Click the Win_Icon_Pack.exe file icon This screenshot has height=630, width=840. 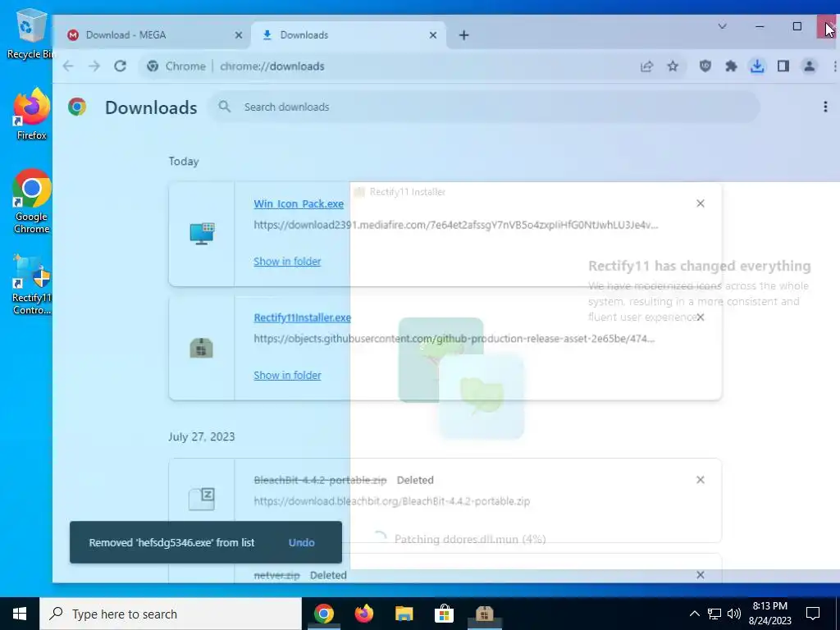coord(202,234)
